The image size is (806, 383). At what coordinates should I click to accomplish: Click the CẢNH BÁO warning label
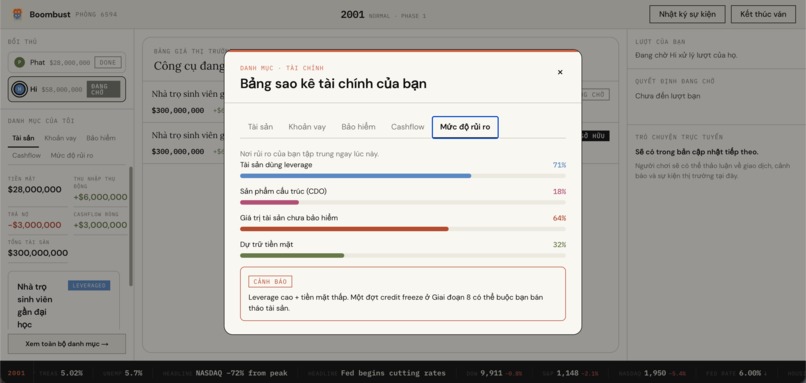270,282
